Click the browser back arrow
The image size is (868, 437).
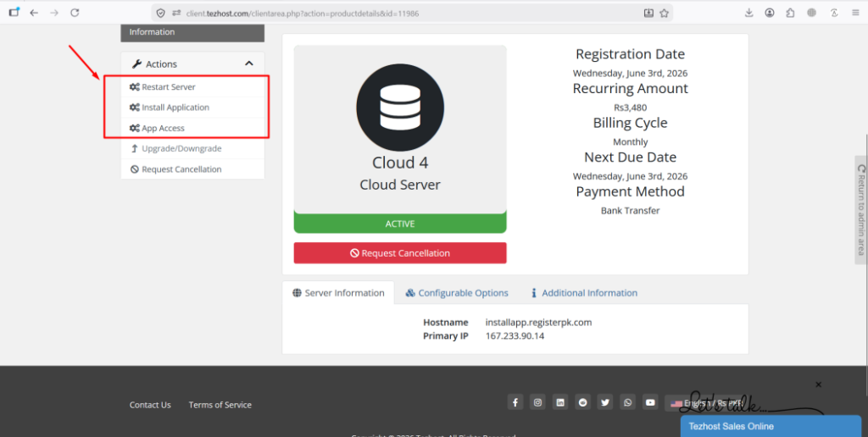34,13
